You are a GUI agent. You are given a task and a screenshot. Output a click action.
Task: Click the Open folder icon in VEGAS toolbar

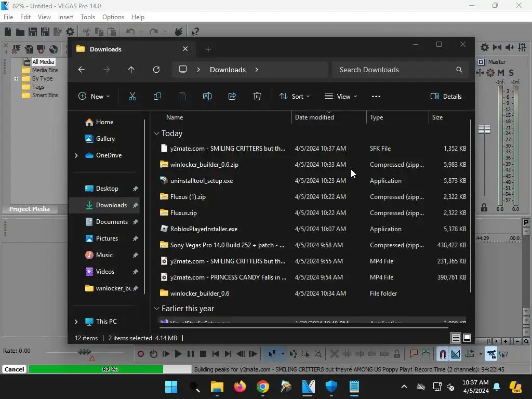[20, 32]
